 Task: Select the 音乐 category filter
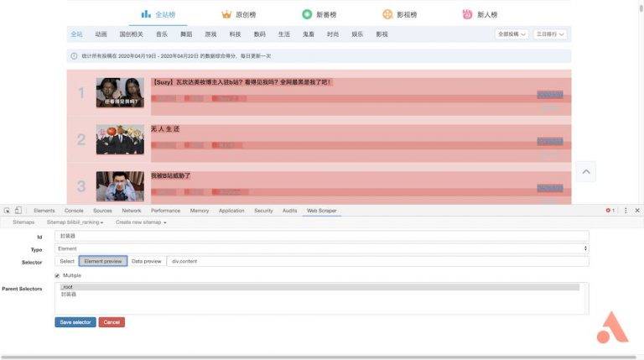pyautogui.click(x=162, y=34)
